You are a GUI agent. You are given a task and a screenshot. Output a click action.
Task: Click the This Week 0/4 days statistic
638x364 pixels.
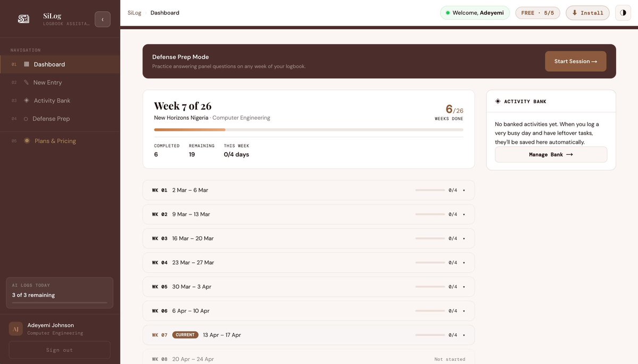[236, 151]
